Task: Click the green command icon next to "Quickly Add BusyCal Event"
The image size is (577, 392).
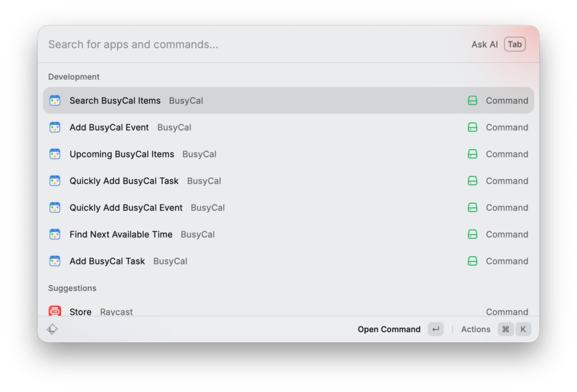Action: coord(471,207)
